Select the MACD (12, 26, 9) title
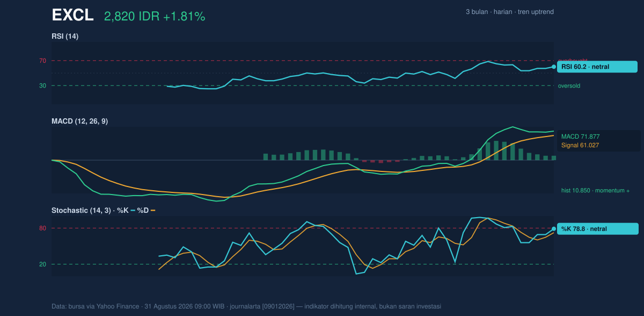 pos(79,121)
